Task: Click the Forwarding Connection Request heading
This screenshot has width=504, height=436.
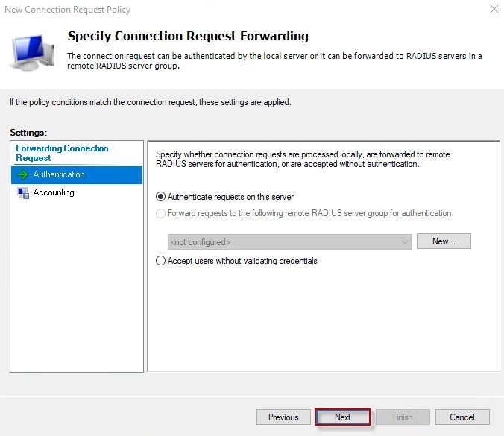Action: pyautogui.click(x=62, y=153)
